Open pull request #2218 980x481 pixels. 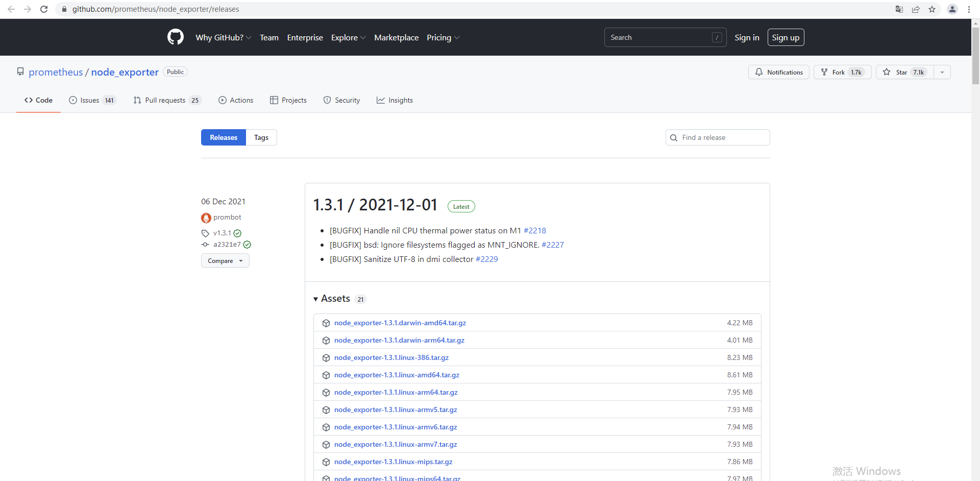[534, 231]
